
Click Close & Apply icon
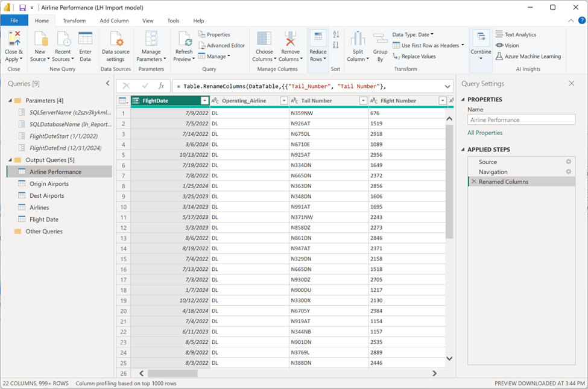[x=14, y=39]
